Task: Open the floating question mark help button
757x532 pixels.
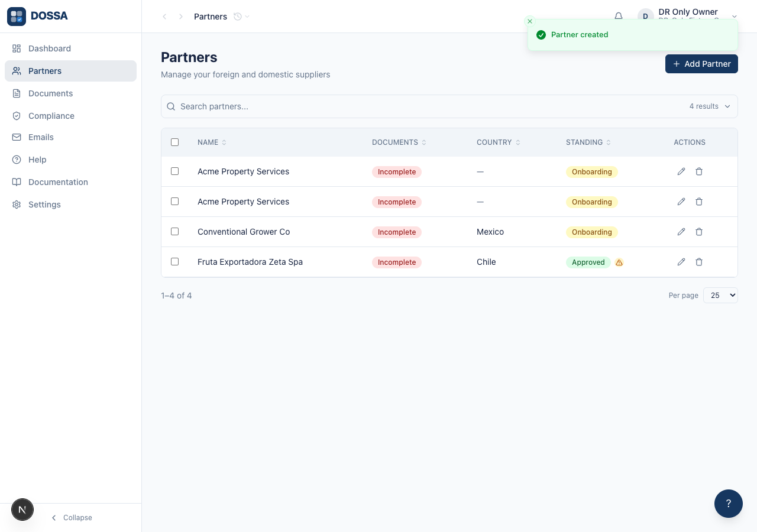Action: point(729,504)
